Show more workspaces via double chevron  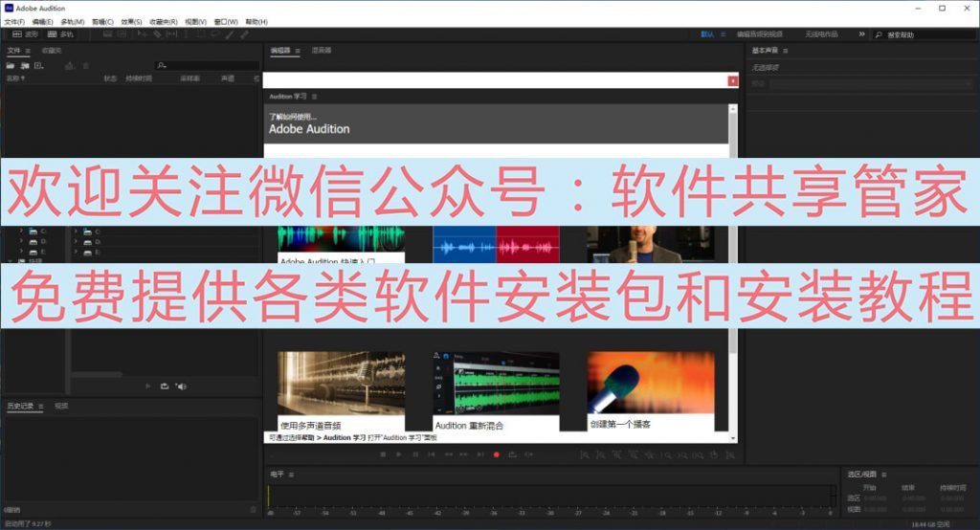point(862,34)
